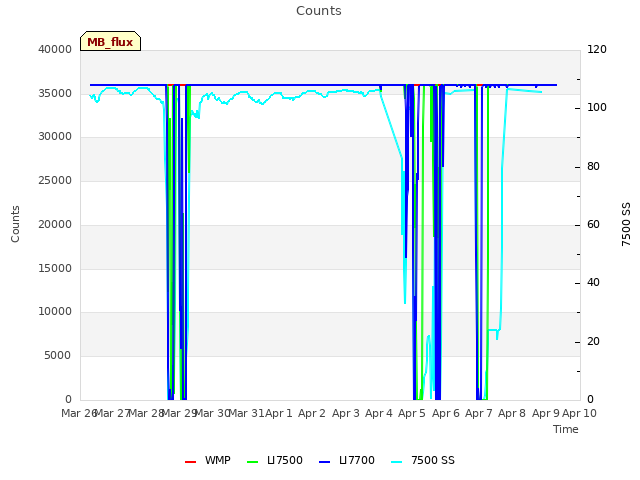Click the right axis label 7500 SS
This screenshot has width=640, height=480.
point(626,224)
